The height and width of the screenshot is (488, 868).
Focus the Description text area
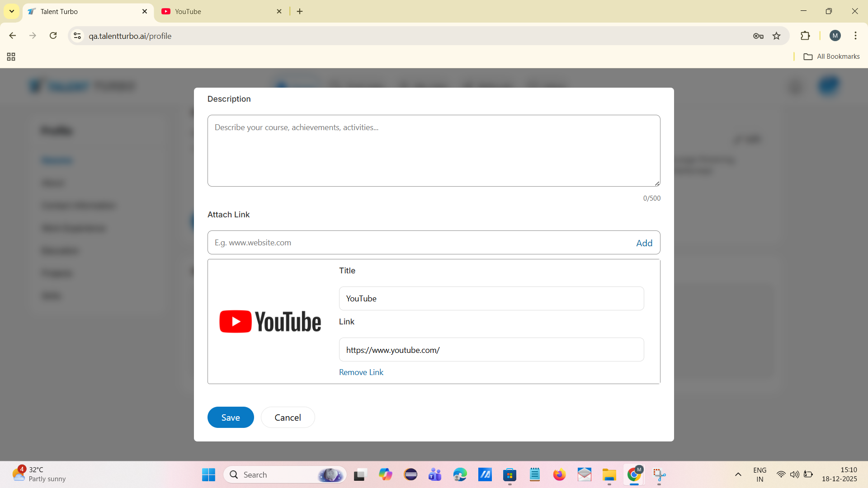[434, 150]
